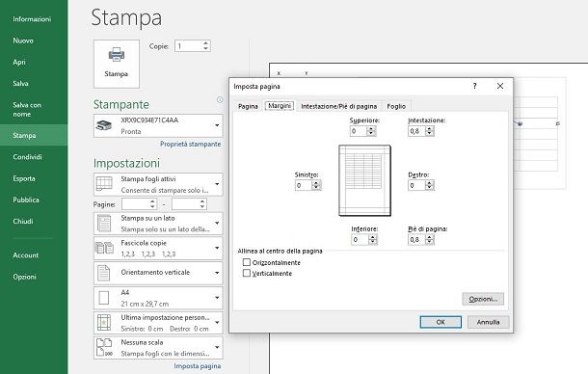
Task: Expand the Nessuna scala dropdown
Action: point(217,347)
